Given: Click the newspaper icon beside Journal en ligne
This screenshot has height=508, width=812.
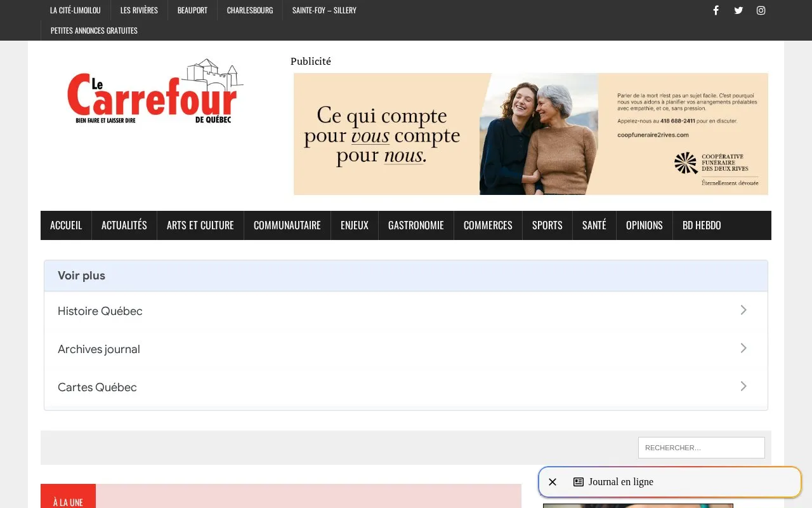Looking at the screenshot, I should click(579, 482).
